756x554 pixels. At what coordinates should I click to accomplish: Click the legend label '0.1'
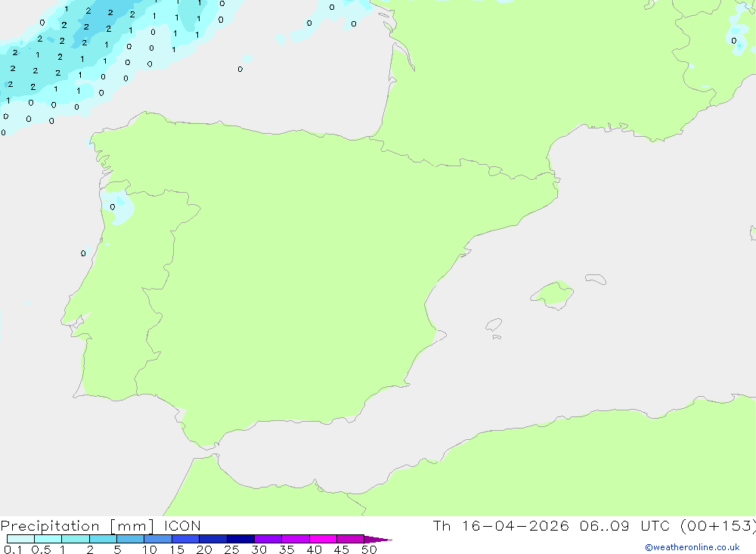[x=13, y=549]
